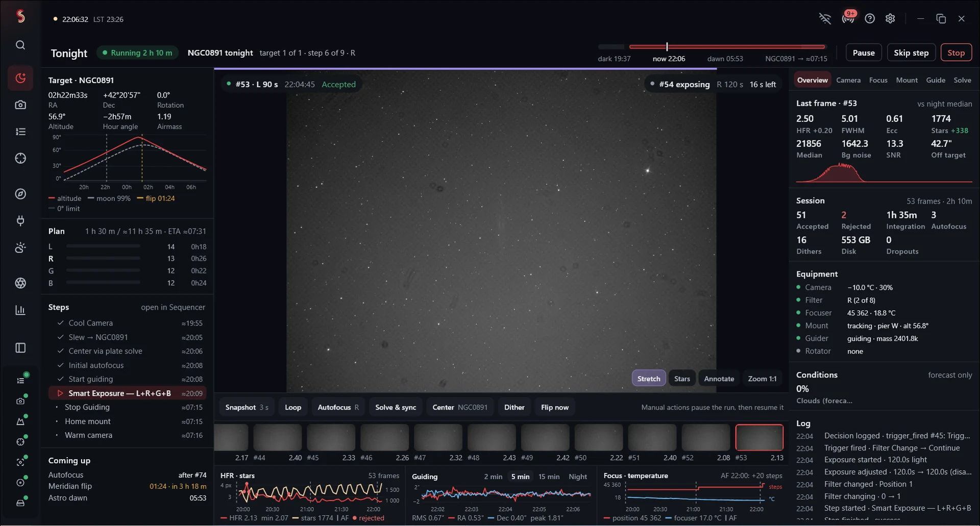Select the 15 min guiding range
The width and height of the screenshot is (980, 526).
(x=549, y=477)
